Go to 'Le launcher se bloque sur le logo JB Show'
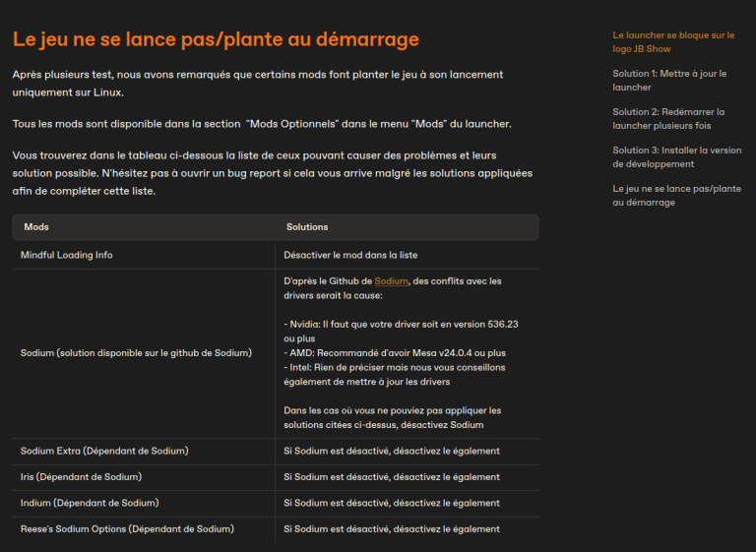Screen dimensions: 756x552 tap(673, 42)
